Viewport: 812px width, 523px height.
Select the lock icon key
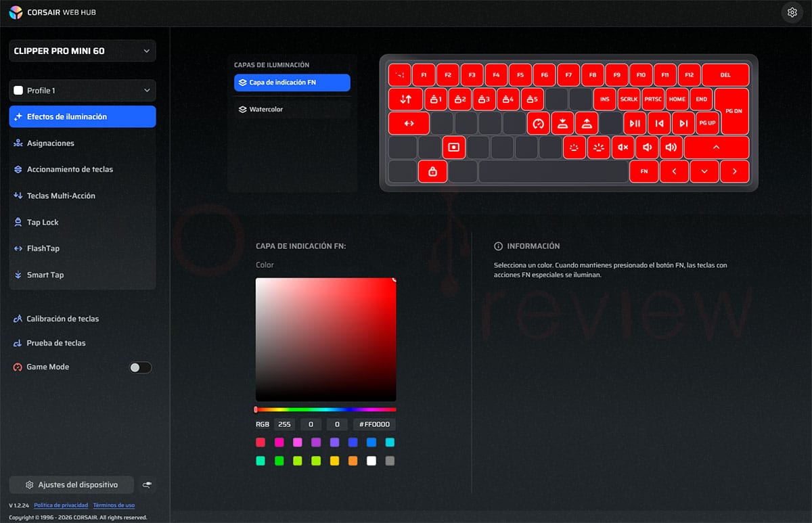[432, 172]
